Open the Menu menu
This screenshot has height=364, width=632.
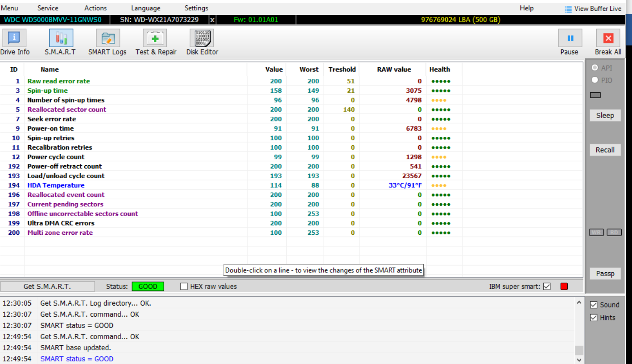[x=9, y=8]
